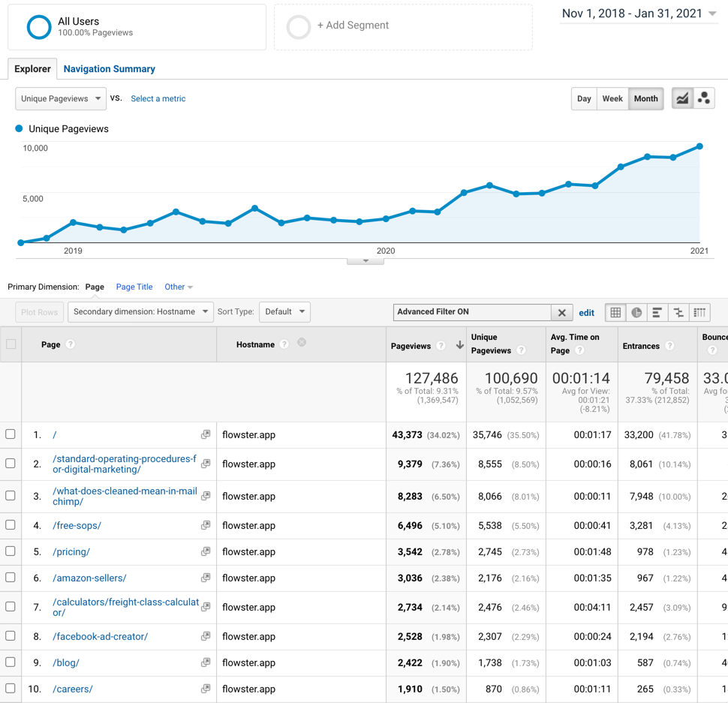Switch to the Performance bar view icon
Viewport: 728px width, 703px height.
point(657,312)
